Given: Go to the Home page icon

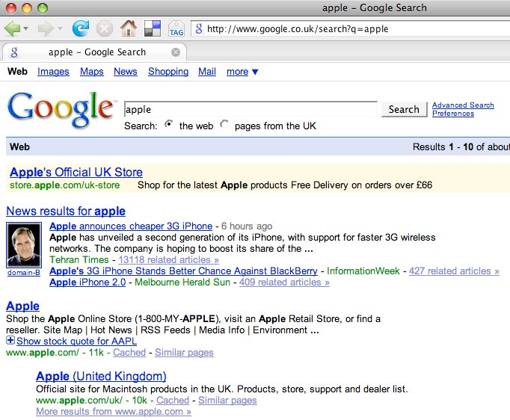Looking at the screenshot, I should click(129, 29).
